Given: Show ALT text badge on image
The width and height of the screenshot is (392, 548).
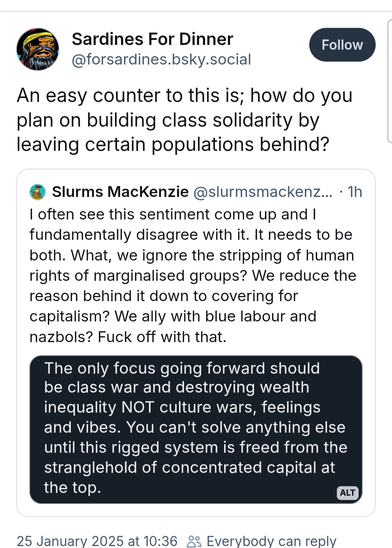Looking at the screenshot, I should (x=347, y=492).
